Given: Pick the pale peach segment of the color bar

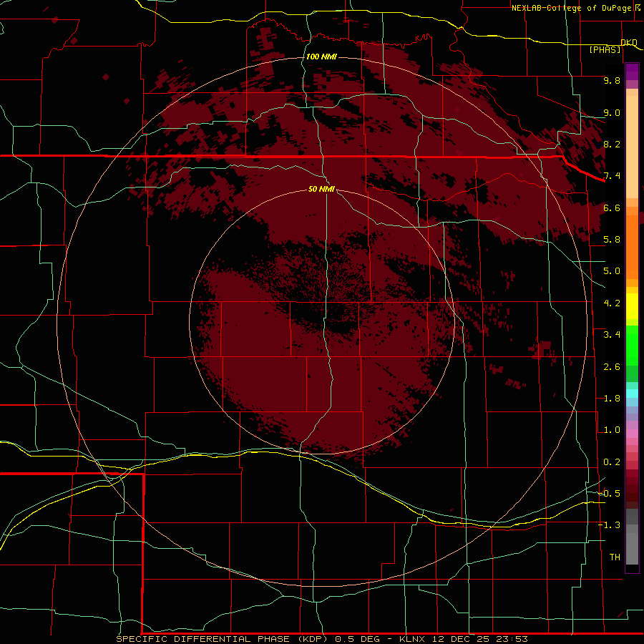Looking at the screenshot, I should (x=632, y=146).
